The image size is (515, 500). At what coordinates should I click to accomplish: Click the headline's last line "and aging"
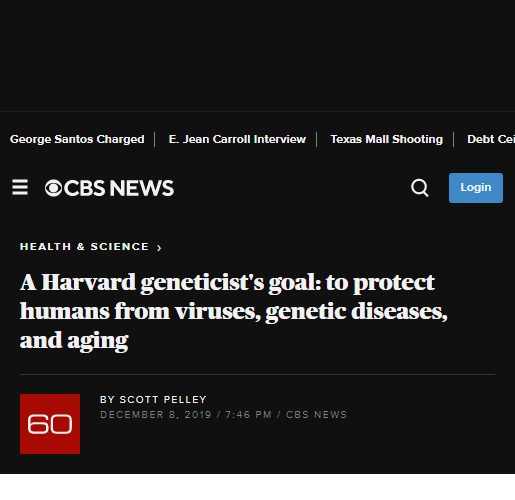click(x=74, y=341)
